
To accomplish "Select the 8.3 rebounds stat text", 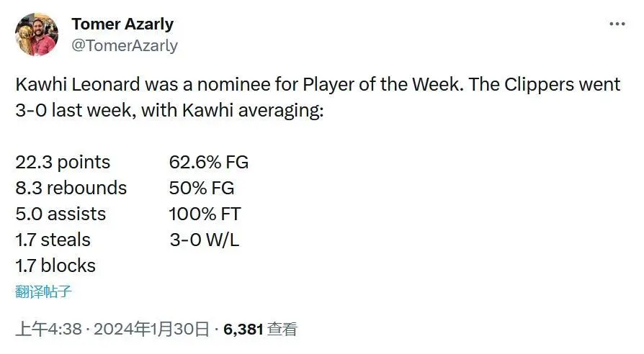I will 71,188.
